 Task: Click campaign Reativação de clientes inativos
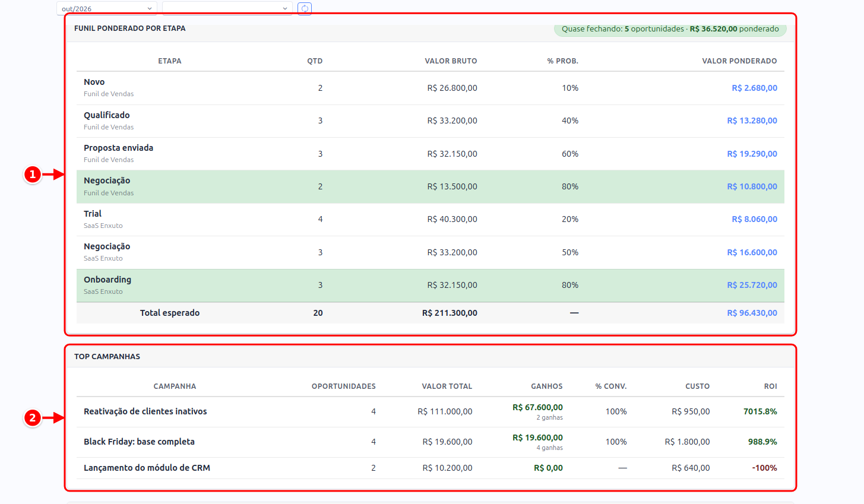(145, 411)
